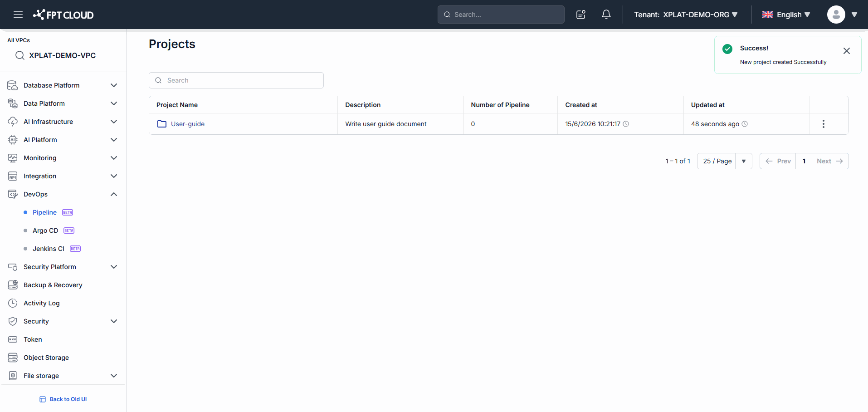The image size is (868, 412).
Task: Click the DevOps code icon
Action: [x=13, y=194]
